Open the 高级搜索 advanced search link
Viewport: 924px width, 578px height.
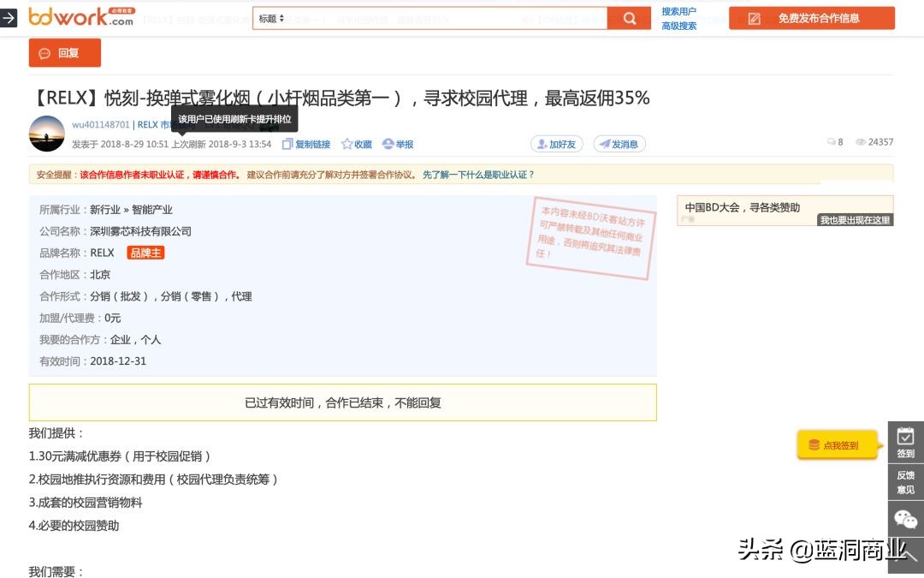pos(678,25)
